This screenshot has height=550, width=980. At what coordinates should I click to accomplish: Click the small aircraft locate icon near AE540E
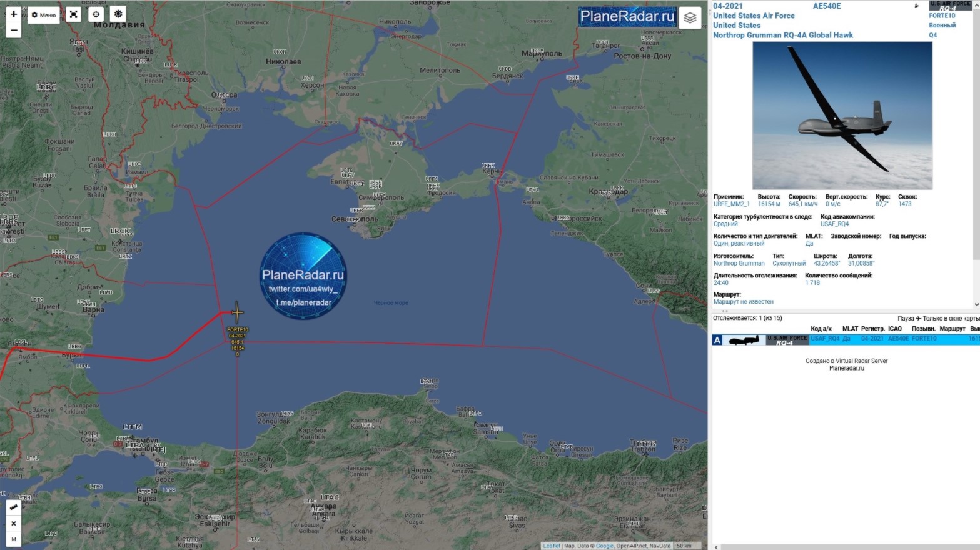coord(917,6)
